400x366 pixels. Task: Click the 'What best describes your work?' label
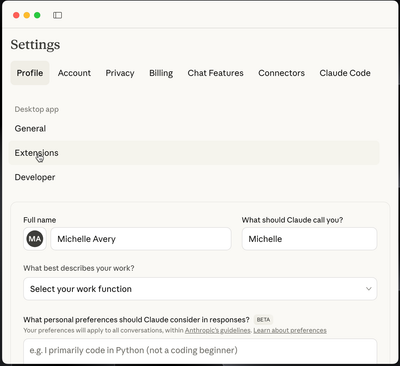pyautogui.click(x=79, y=268)
